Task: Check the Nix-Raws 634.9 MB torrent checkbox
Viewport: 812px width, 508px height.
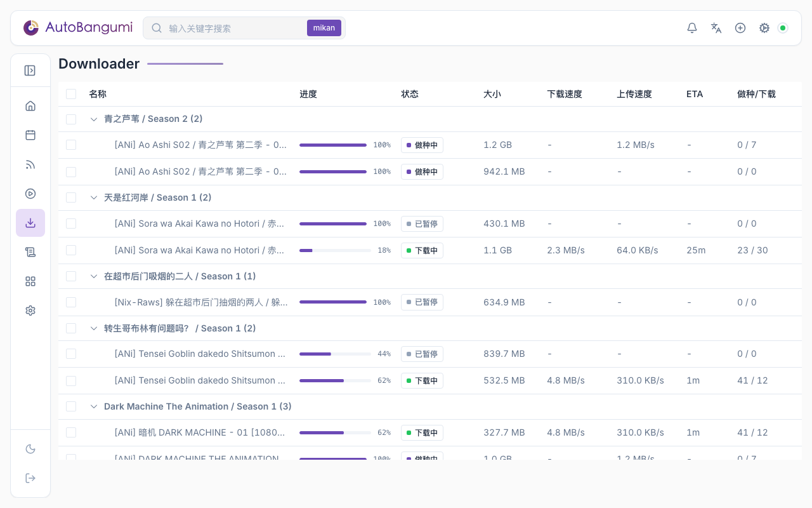Action: click(71, 302)
